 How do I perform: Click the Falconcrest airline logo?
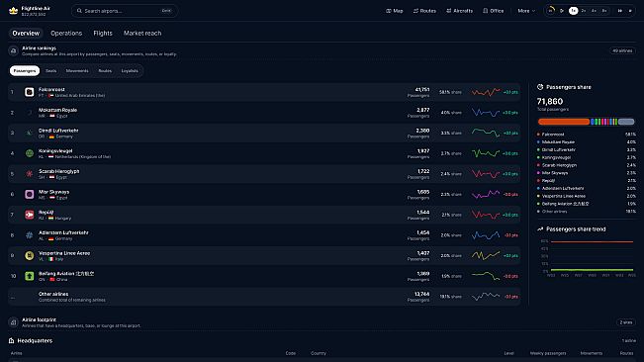pos(29,92)
